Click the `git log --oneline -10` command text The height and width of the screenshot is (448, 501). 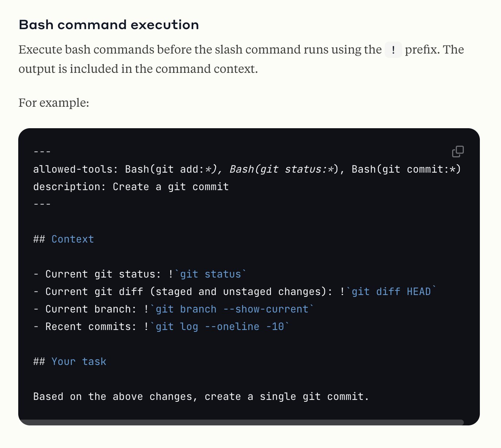[220, 327]
